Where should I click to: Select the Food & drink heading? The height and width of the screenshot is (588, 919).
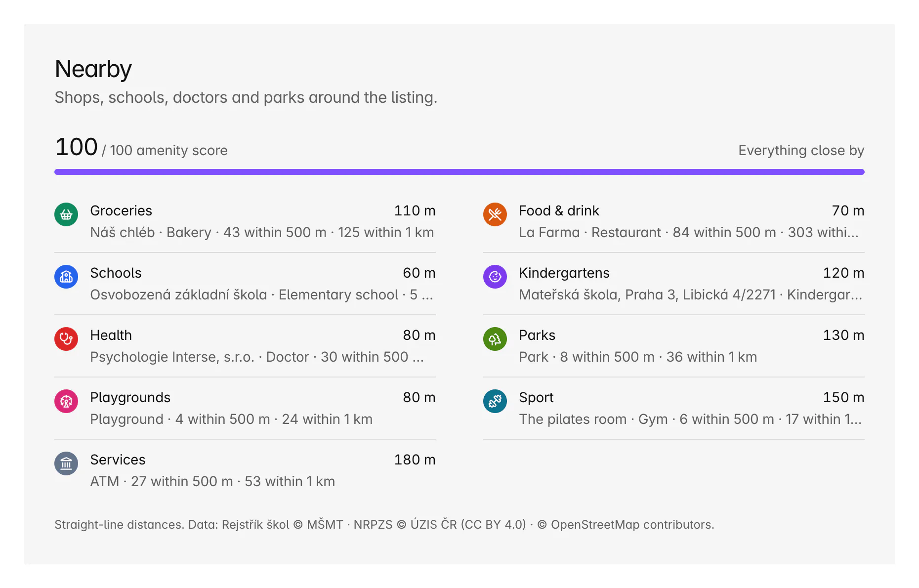pos(559,211)
